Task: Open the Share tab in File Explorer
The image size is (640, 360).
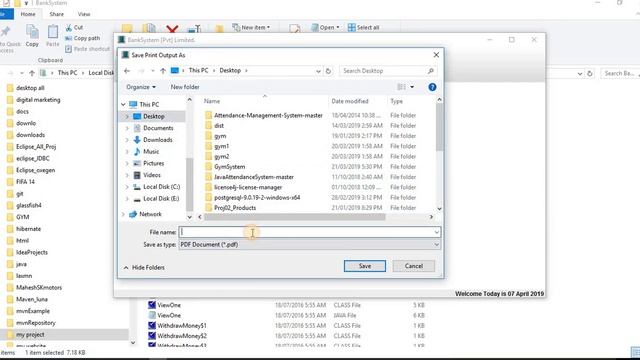Action: [x=56, y=14]
